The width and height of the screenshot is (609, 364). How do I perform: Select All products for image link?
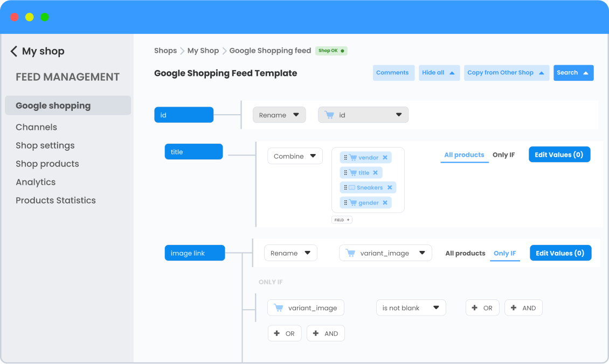coord(465,254)
